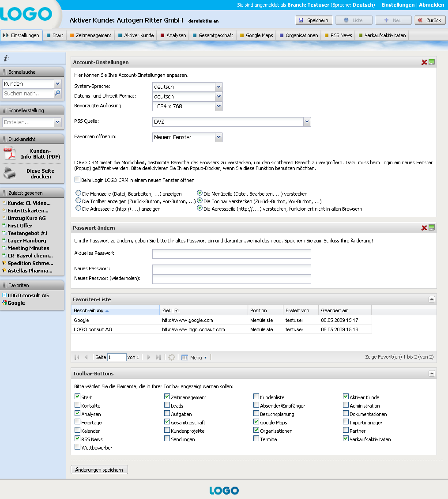Open the Menü dropdown in the pager

(x=194, y=358)
